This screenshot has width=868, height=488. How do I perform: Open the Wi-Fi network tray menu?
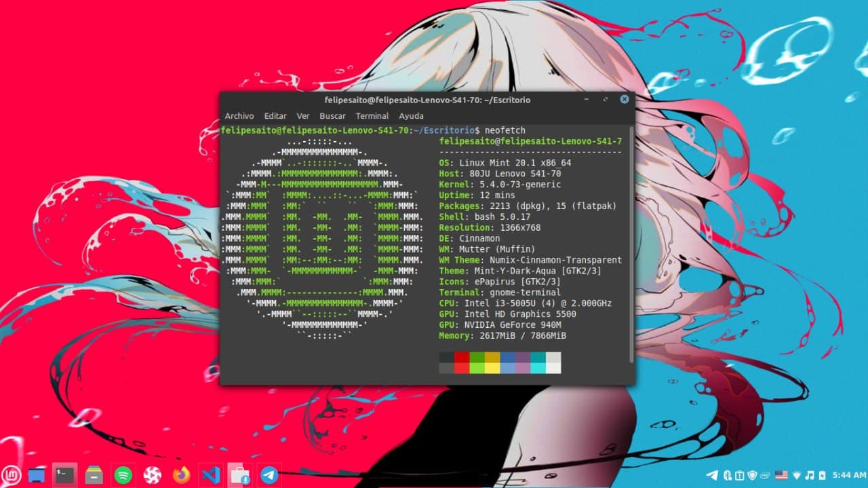[797, 475]
